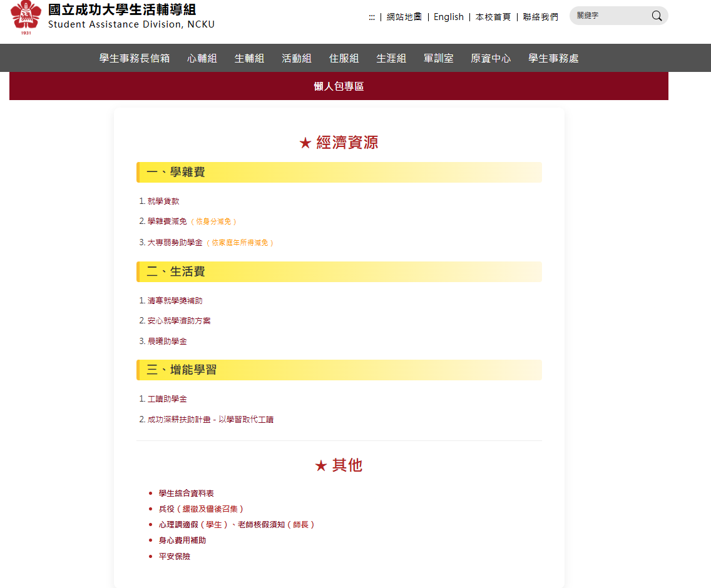Switch to the English site

click(x=449, y=18)
